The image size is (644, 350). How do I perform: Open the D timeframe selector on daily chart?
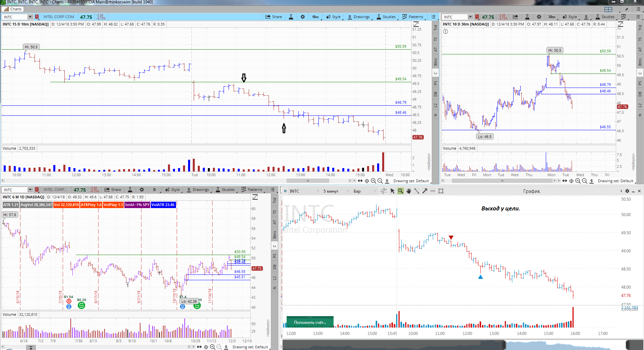click(x=155, y=190)
